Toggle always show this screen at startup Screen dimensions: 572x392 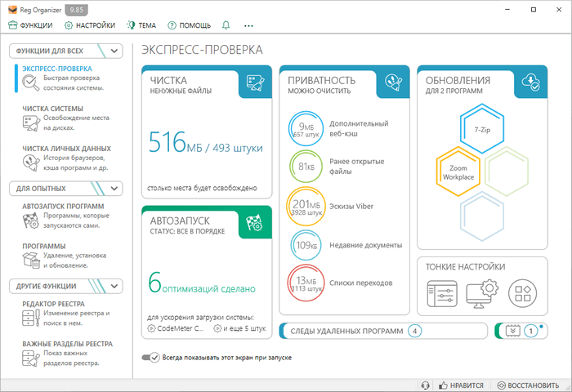tap(150, 358)
